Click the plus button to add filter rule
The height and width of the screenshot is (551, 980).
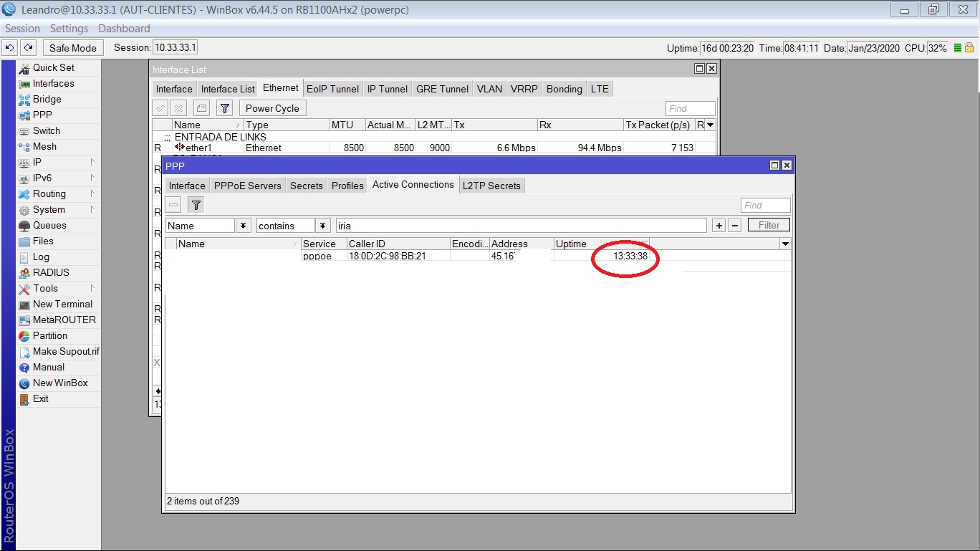point(719,226)
